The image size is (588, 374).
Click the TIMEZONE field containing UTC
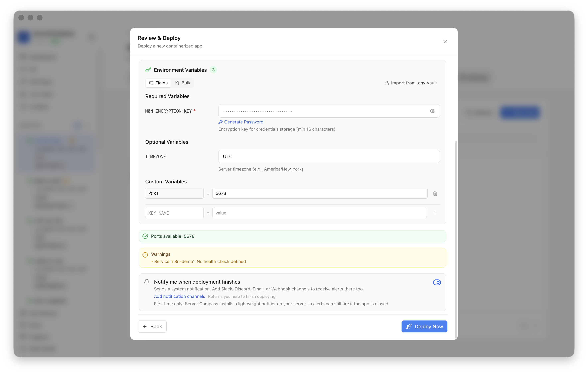point(329,157)
